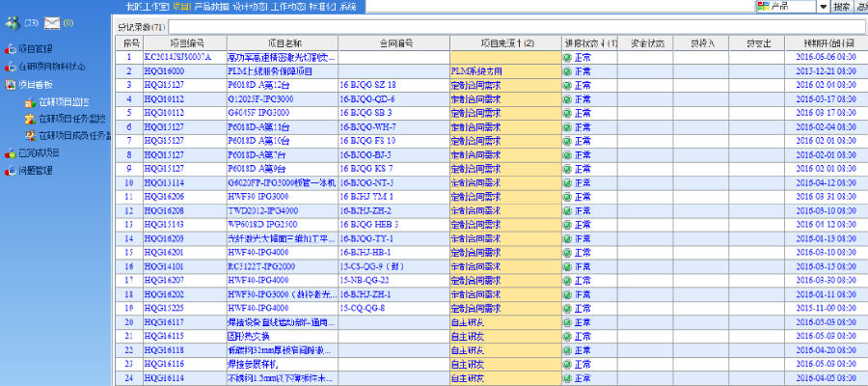Click the colored 产品 icon in search box
This screenshot has width=868, height=386.
click(x=764, y=7)
